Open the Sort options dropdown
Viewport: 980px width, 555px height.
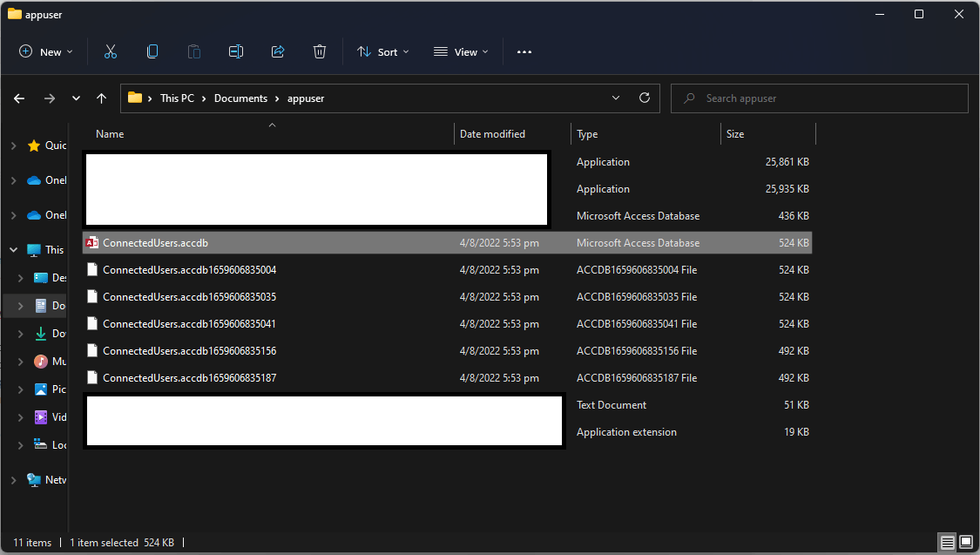point(382,52)
